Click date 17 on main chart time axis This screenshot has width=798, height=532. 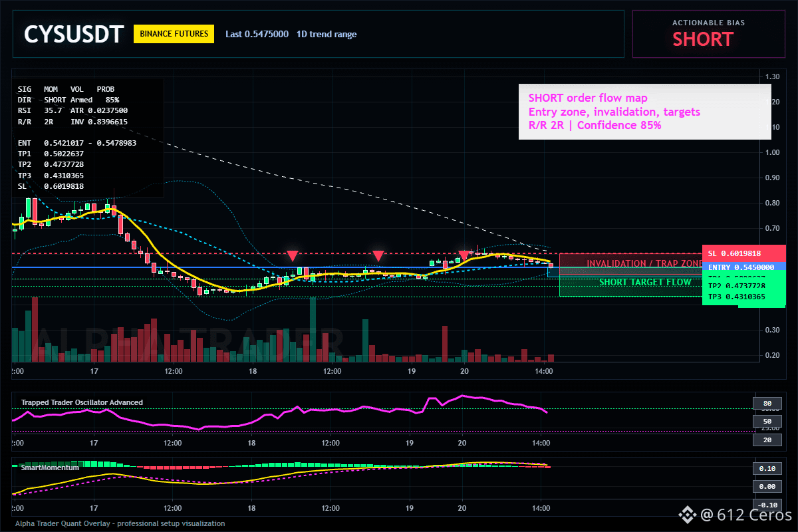click(x=94, y=370)
